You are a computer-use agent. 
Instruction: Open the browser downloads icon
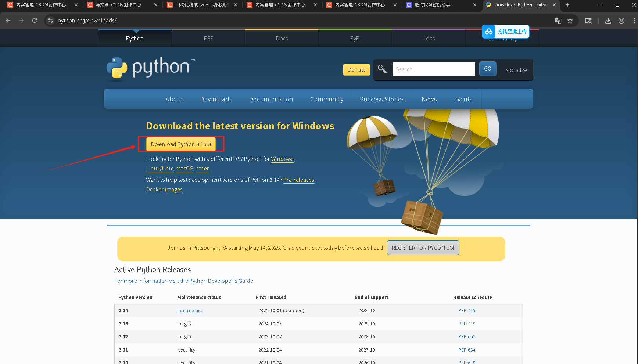click(x=608, y=21)
